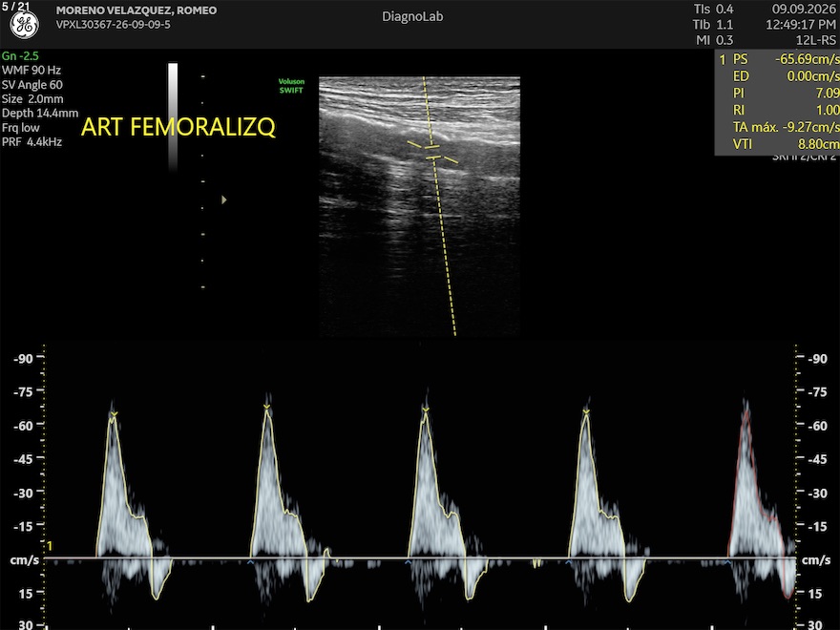Click the PRF 4.4kHz parameter
840x630 pixels.
pos(32,142)
